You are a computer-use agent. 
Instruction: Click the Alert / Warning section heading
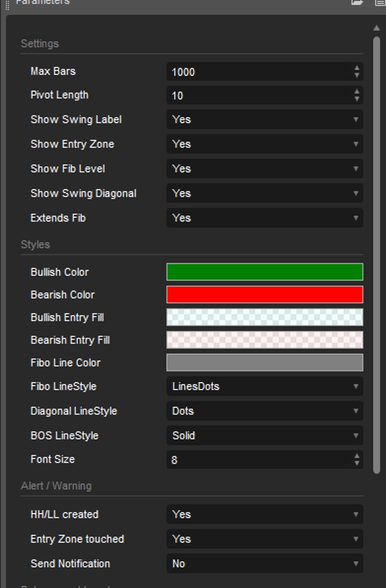pyautogui.click(x=56, y=486)
